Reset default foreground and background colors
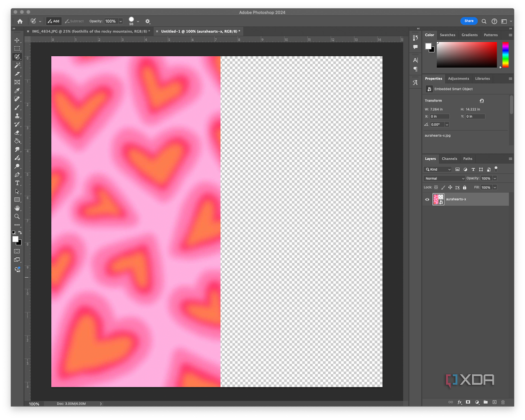Image resolution: width=525 pixels, height=420 pixels. (x=14, y=232)
